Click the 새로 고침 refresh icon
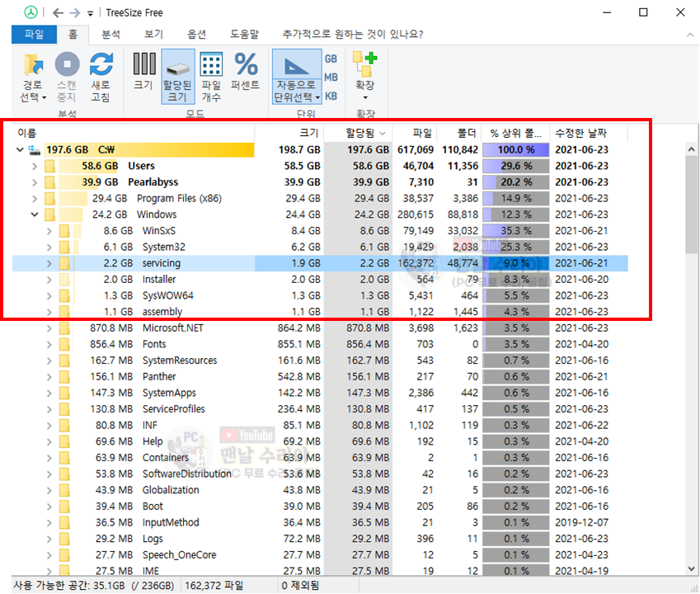700x594 pixels. (x=101, y=64)
